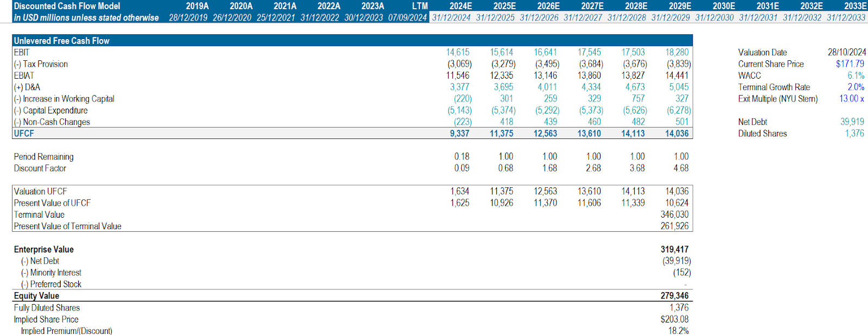
Task: Select the 2029E column header
Action: (680, 6)
